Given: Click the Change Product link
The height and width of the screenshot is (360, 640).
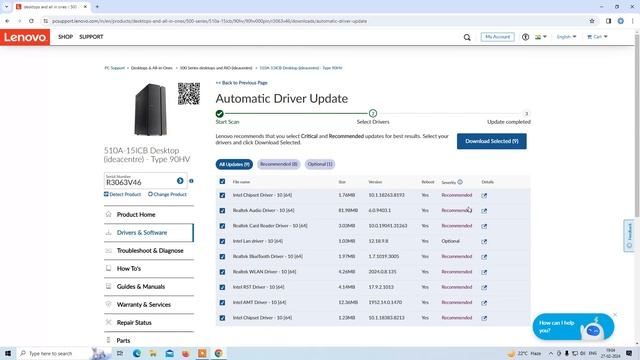Looking at the screenshot, I should (167, 194).
